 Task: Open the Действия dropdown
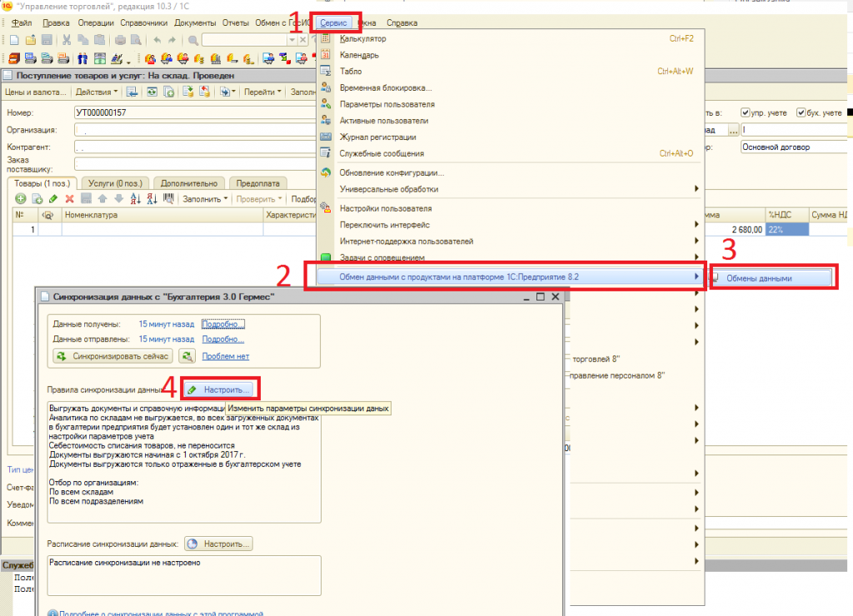pos(96,92)
